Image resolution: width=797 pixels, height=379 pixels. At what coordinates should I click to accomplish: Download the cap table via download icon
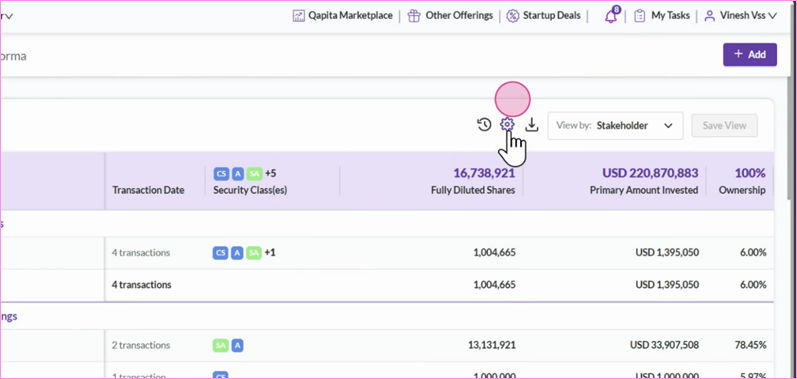(x=532, y=124)
